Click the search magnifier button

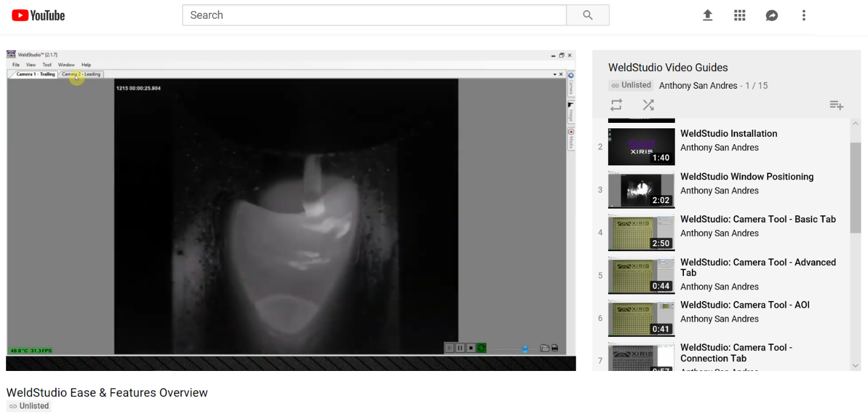[x=587, y=15]
